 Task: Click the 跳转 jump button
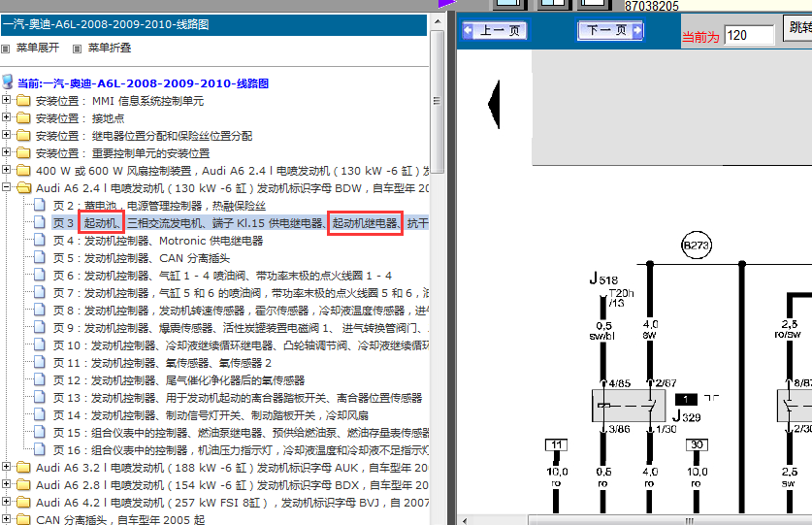800,28
